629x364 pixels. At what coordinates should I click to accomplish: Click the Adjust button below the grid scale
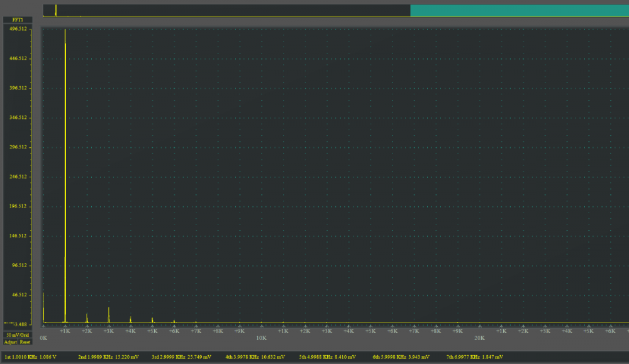tap(10, 342)
